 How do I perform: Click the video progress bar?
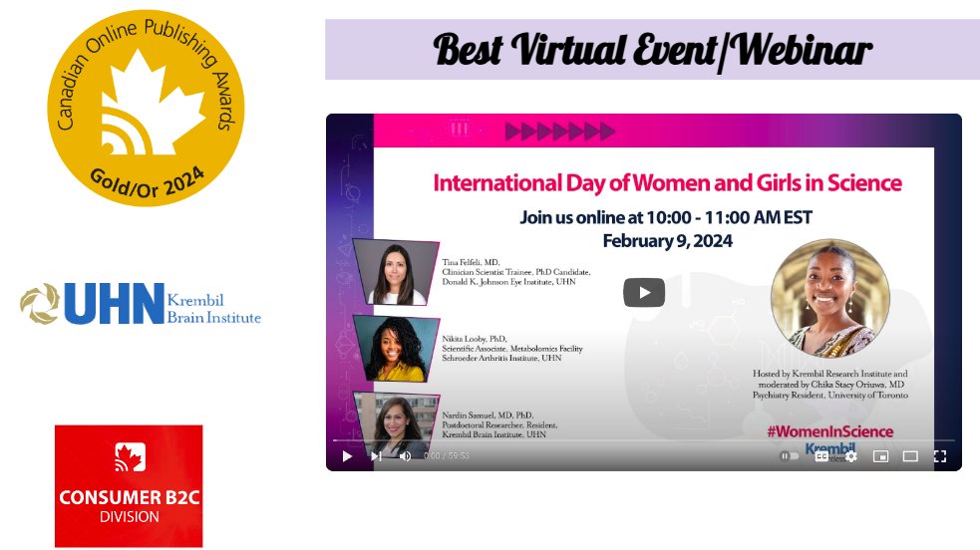click(x=644, y=440)
